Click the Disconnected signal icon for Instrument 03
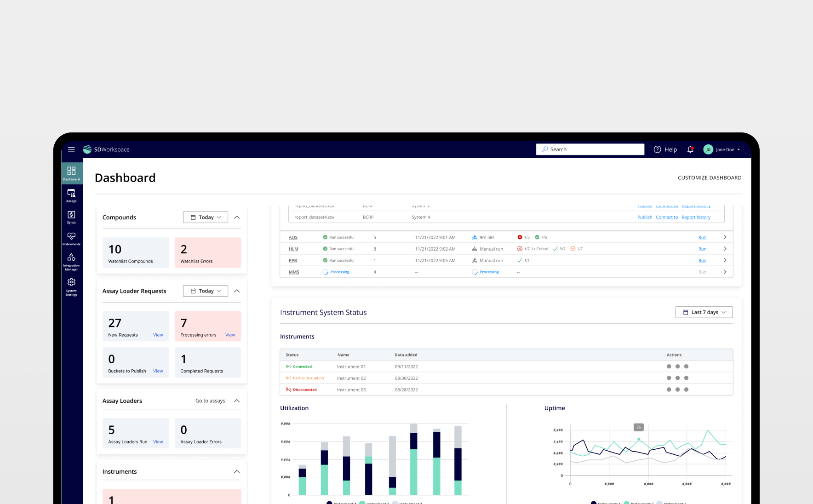 (x=289, y=389)
